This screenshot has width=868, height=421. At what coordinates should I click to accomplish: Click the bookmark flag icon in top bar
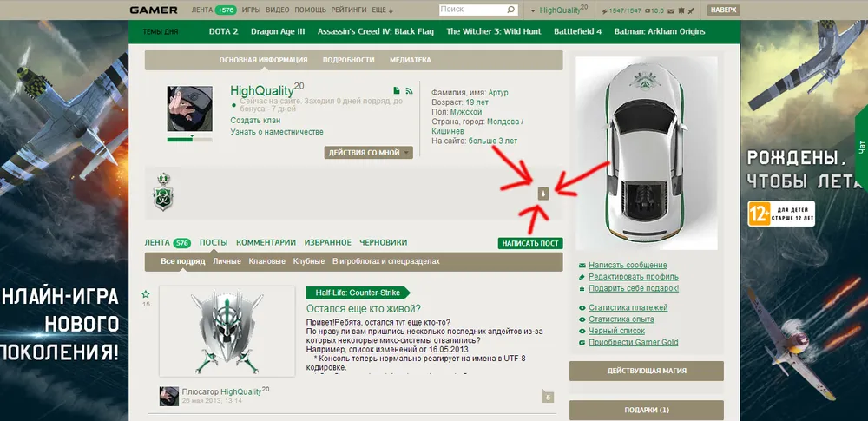(681, 10)
